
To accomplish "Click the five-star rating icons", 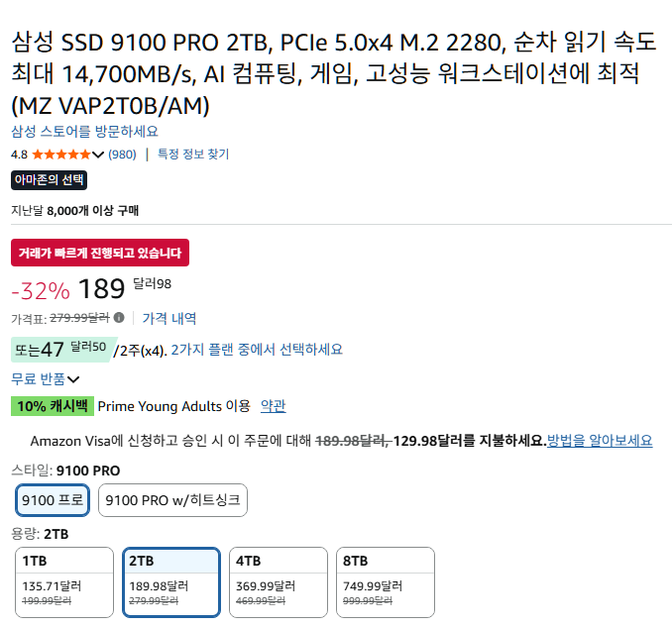I will click(61, 155).
